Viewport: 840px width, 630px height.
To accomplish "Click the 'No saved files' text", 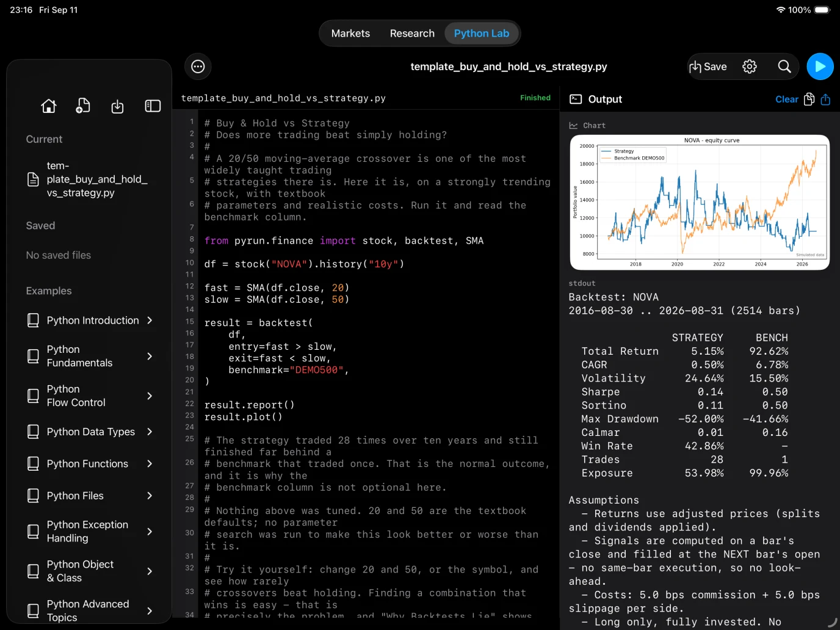I will (59, 255).
